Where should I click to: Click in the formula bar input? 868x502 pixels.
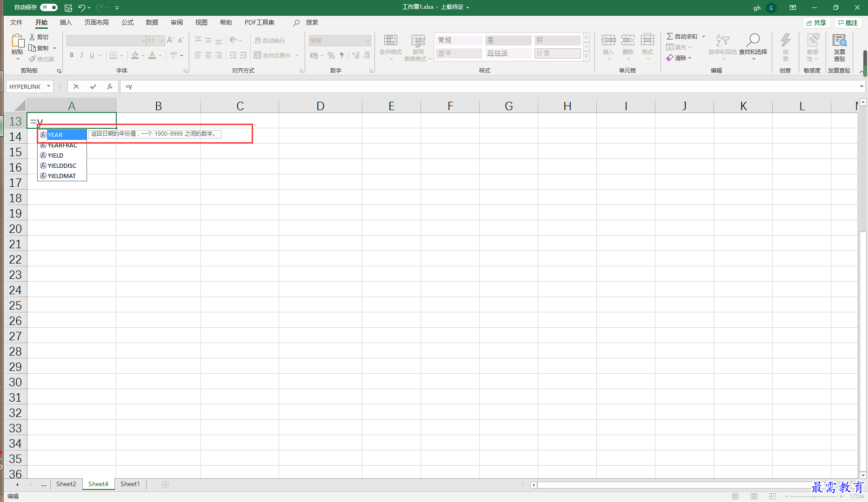[488, 86]
